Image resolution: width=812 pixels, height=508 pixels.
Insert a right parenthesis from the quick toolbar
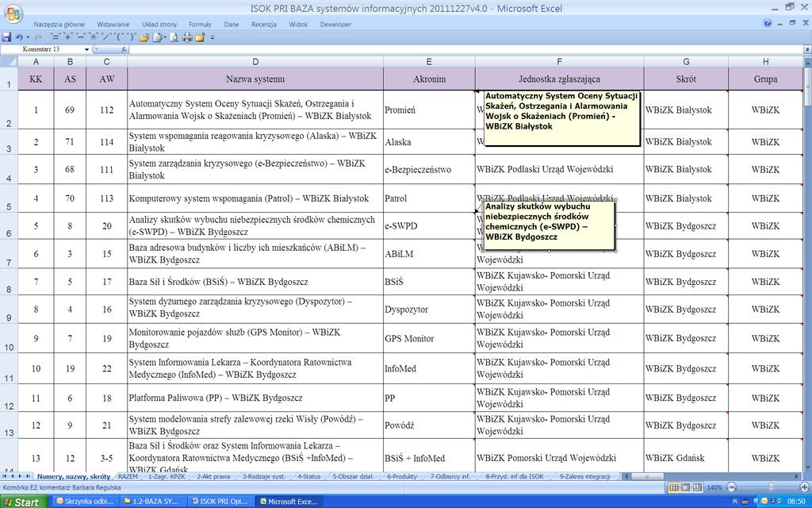132,37
